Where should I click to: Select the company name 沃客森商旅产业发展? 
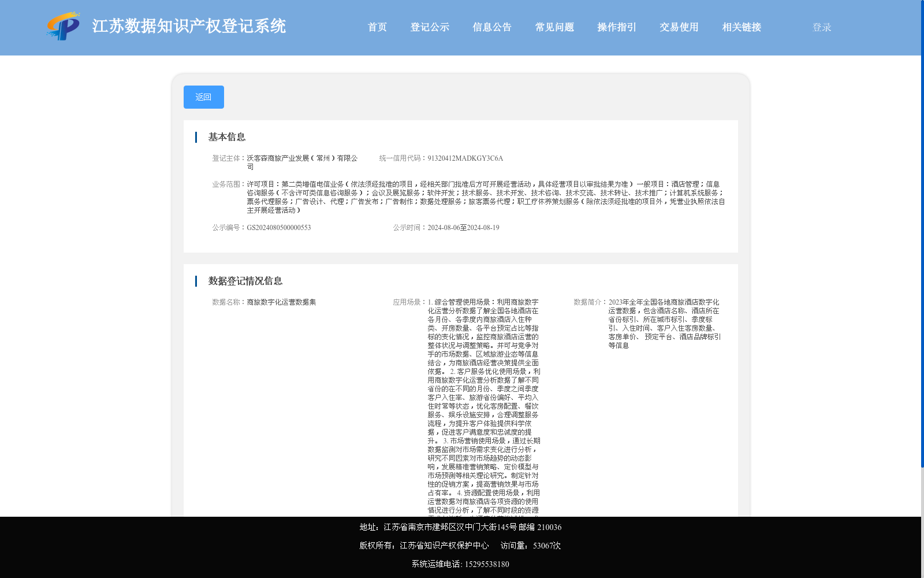point(302,162)
